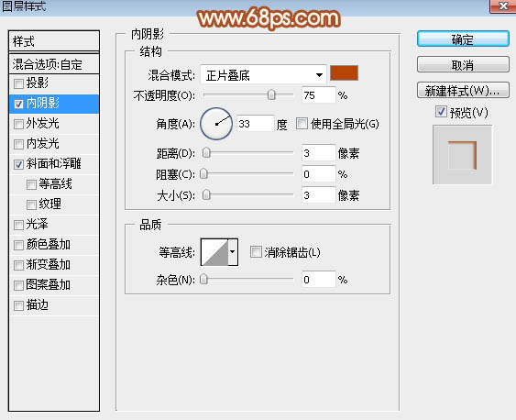This screenshot has height=420, width=516.
Task: Click the style preview thumbnail
Action: 462,155
